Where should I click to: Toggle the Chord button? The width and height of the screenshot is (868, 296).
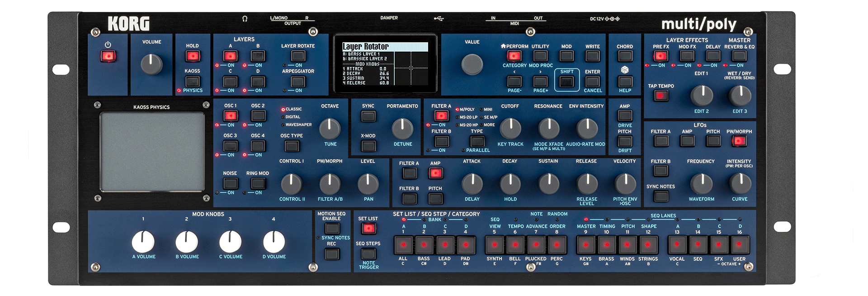tap(625, 56)
